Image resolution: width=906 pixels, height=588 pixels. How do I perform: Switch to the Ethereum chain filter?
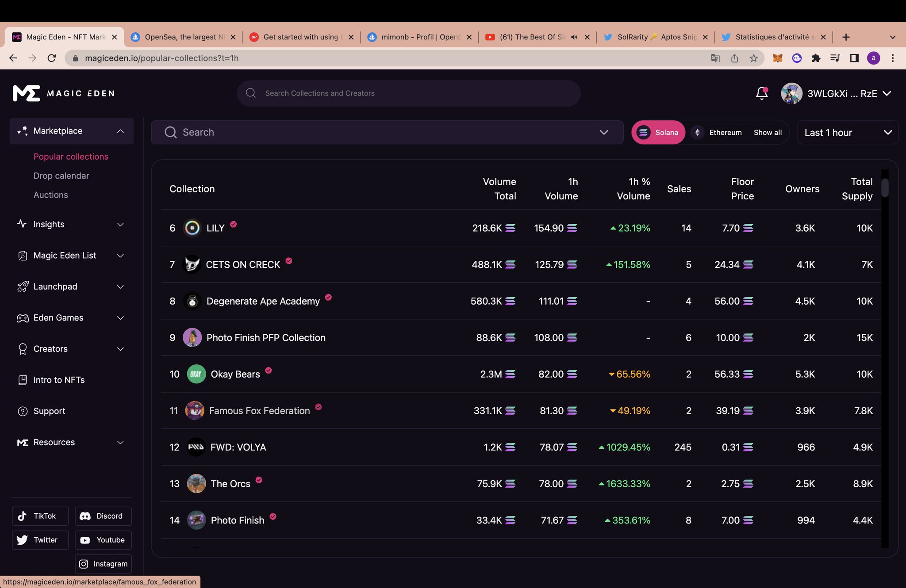pyautogui.click(x=718, y=132)
